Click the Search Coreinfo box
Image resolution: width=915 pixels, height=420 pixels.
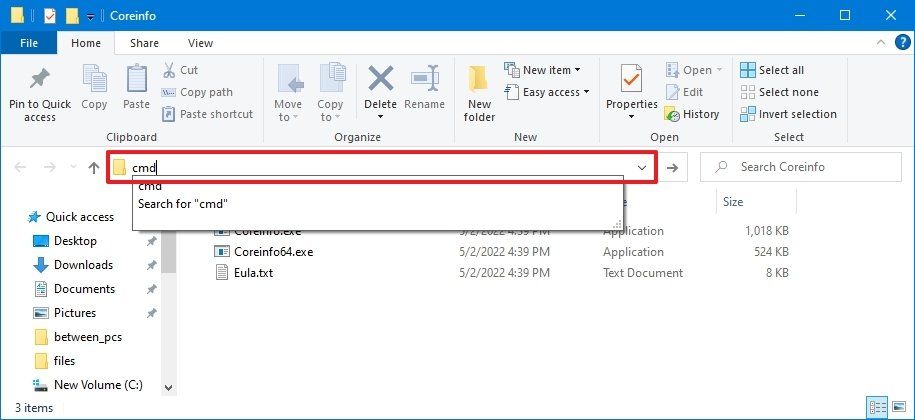point(801,167)
